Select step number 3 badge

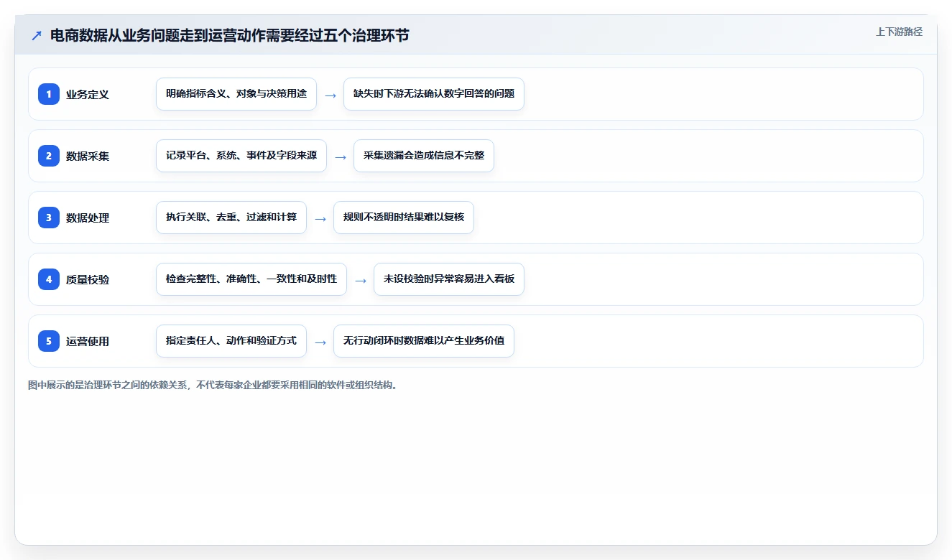(49, 218)
